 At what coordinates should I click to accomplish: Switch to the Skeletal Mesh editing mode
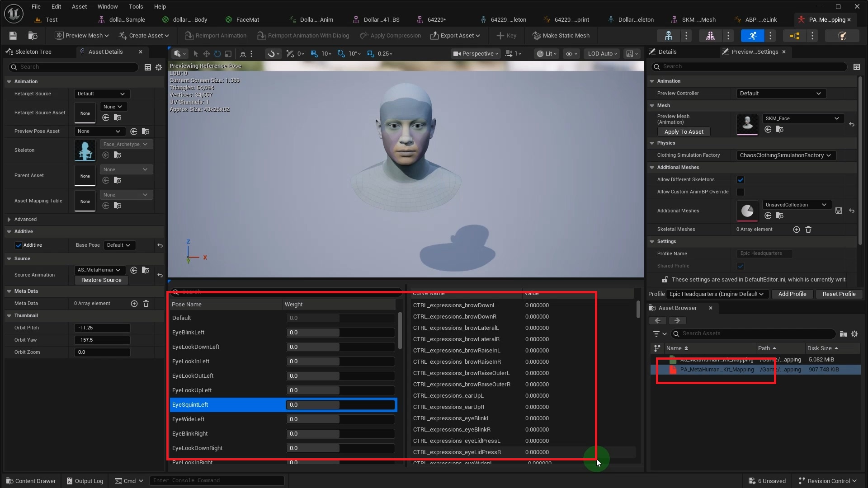point(711,36)
